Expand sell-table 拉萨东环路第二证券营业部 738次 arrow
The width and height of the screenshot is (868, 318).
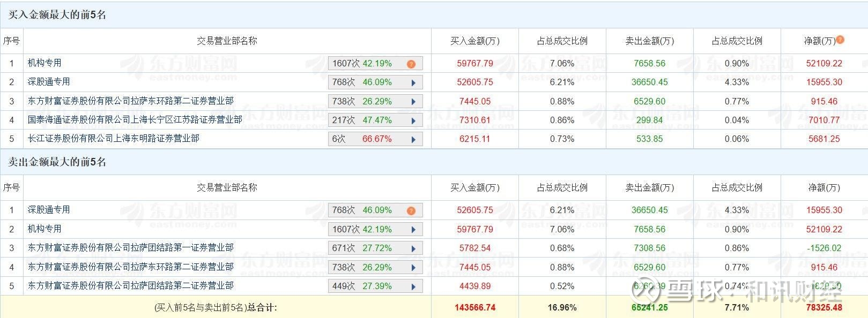413,268
